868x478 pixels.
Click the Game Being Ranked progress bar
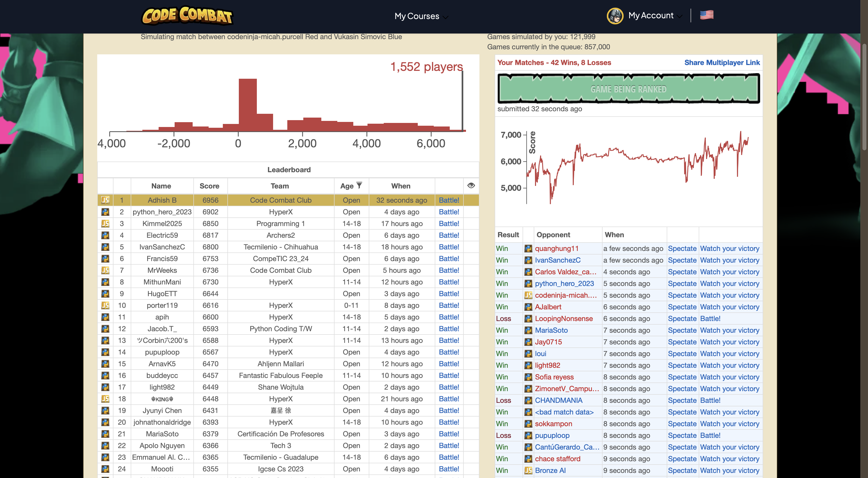628,89
